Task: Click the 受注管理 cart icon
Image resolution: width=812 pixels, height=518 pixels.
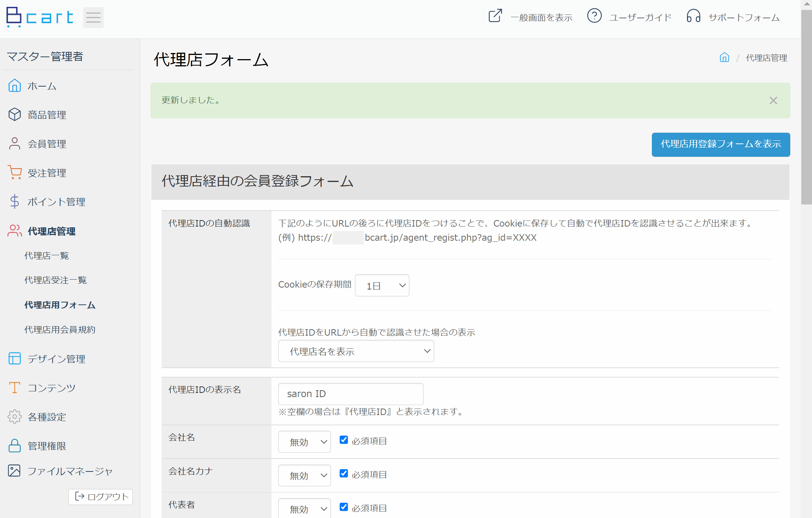Action: (14, 172)
